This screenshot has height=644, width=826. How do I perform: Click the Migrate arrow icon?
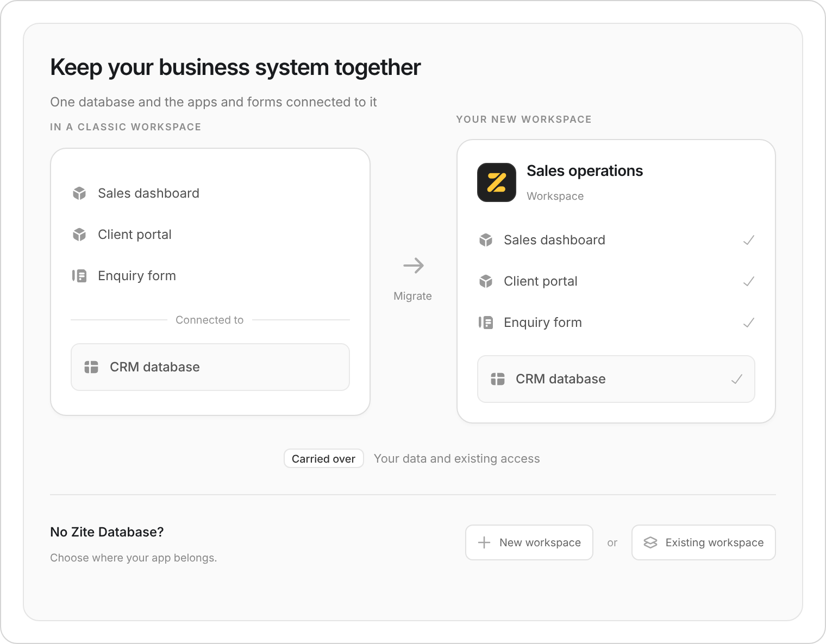point(414,266)
